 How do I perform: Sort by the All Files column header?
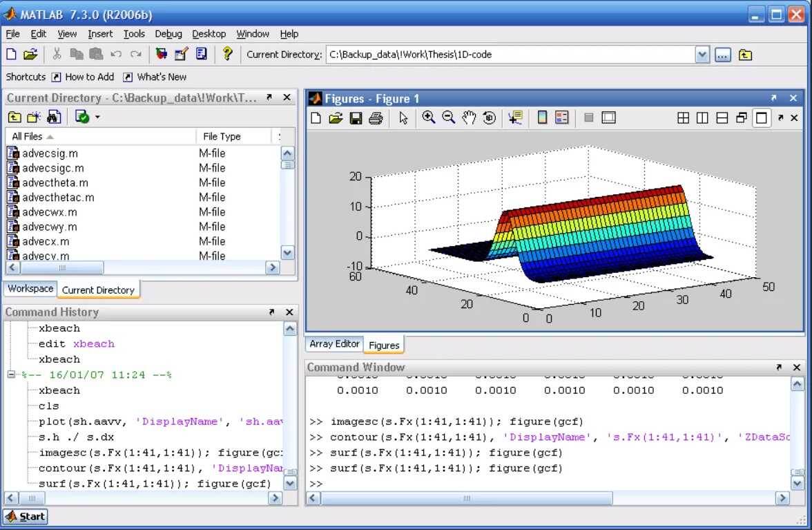tap(101, 136)
